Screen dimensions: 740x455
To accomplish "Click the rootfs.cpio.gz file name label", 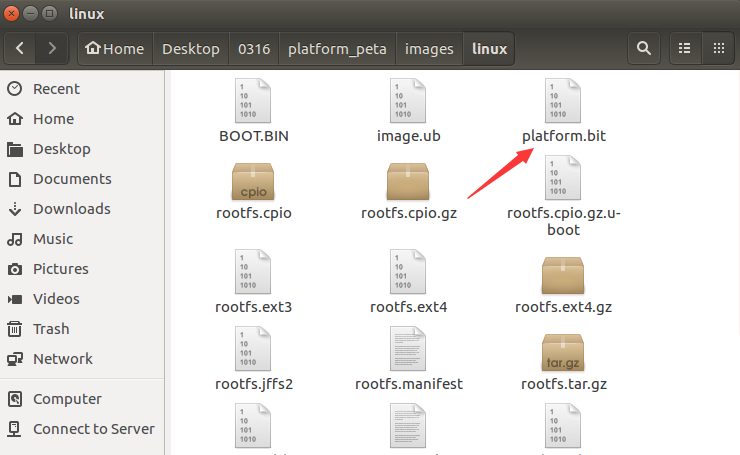I will click(409, 213).
